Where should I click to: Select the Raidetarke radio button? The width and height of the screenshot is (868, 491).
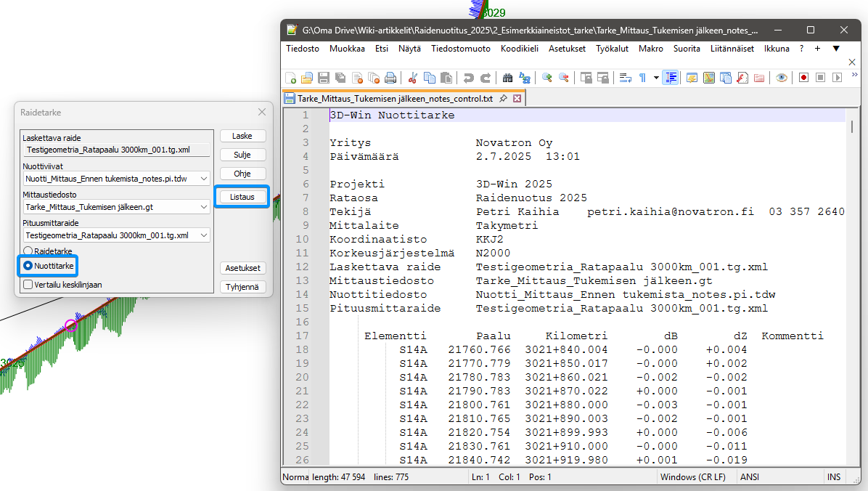[x=28, y=251]
